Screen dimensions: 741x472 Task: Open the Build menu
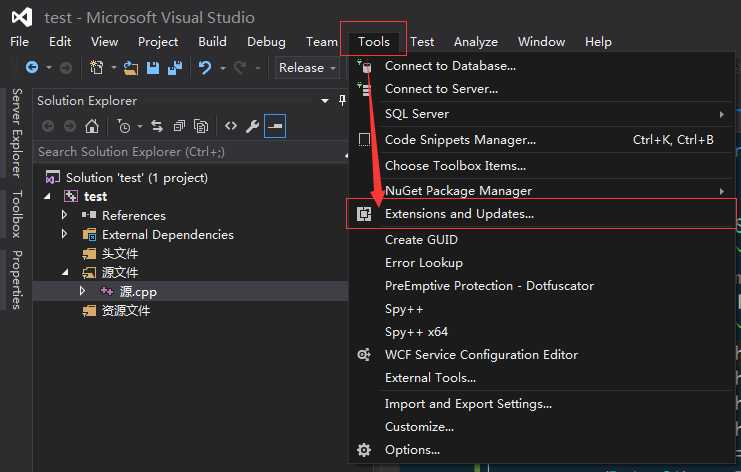coord(212,42)
